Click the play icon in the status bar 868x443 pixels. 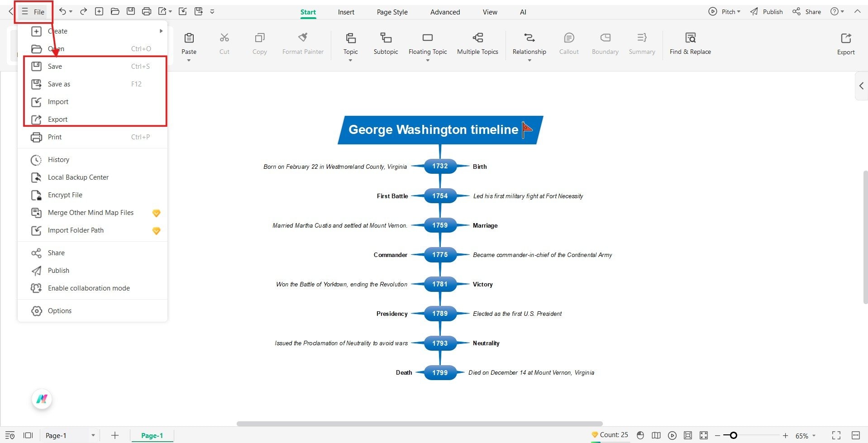pos(672,435)
